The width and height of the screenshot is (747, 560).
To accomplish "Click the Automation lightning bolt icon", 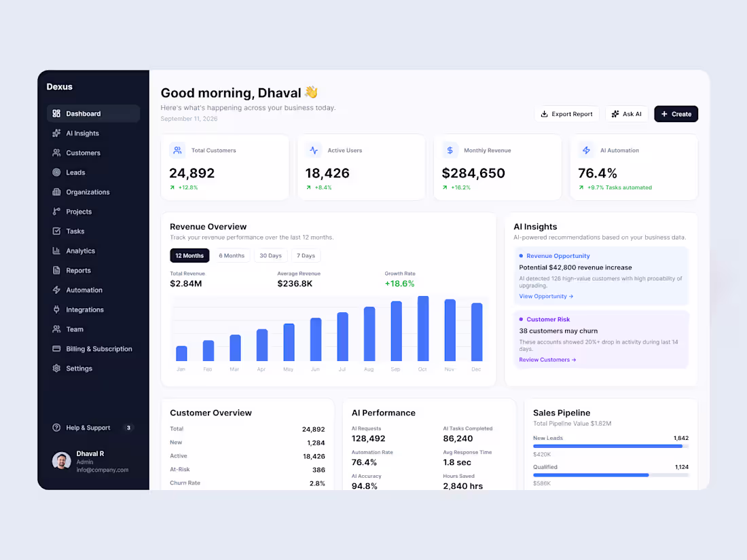I will [56, 290].
